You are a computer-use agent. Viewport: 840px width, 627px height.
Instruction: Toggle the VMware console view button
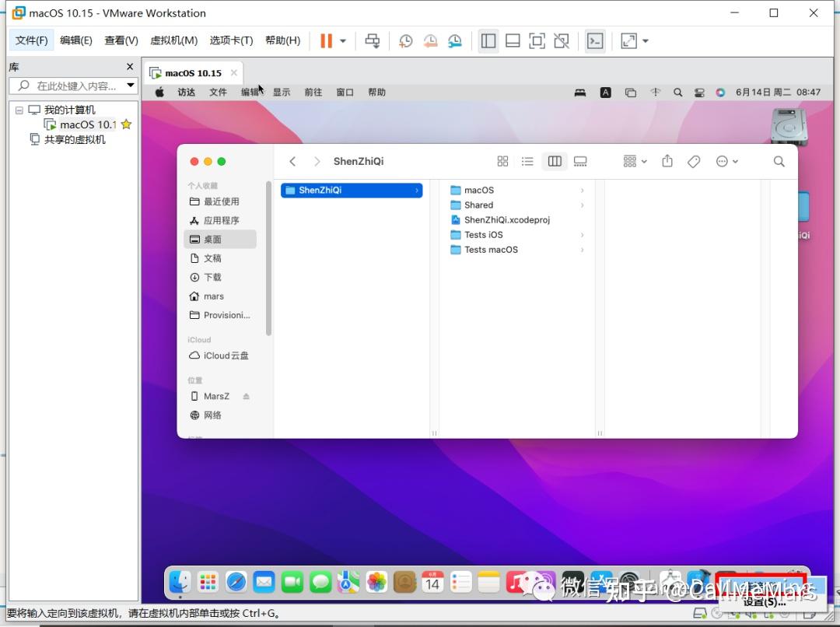pos(595,40)
